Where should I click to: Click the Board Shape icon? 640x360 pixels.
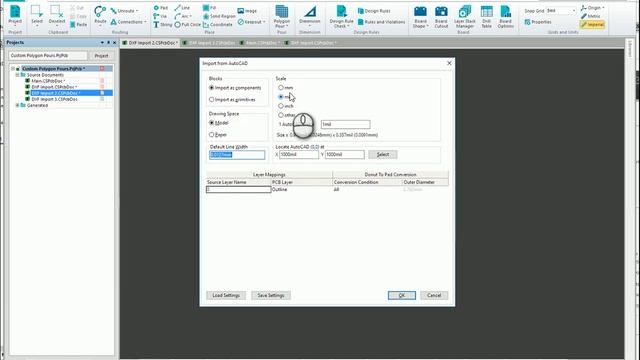[x=420, y=16]
